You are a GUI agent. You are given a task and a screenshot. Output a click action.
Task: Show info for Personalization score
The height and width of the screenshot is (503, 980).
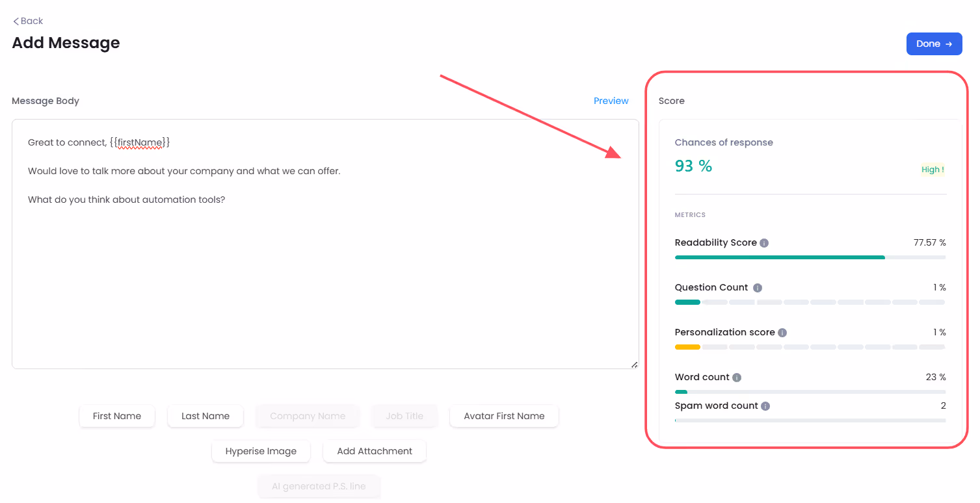[782, 333]
